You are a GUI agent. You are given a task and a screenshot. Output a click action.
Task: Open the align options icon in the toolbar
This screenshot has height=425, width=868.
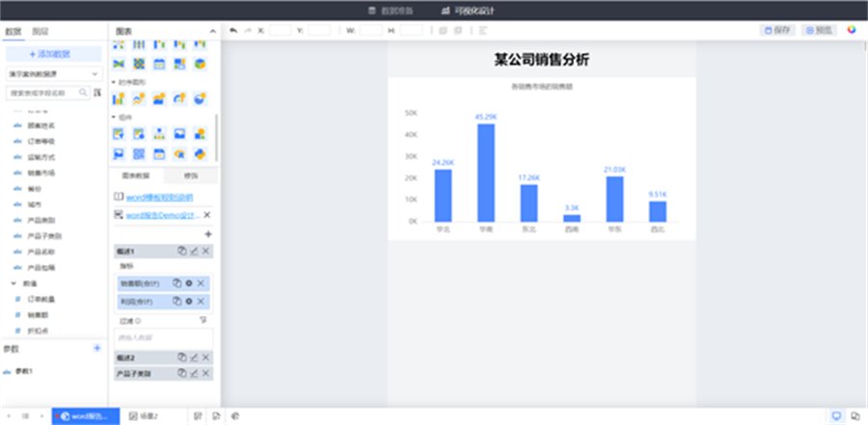click(483, 31)
